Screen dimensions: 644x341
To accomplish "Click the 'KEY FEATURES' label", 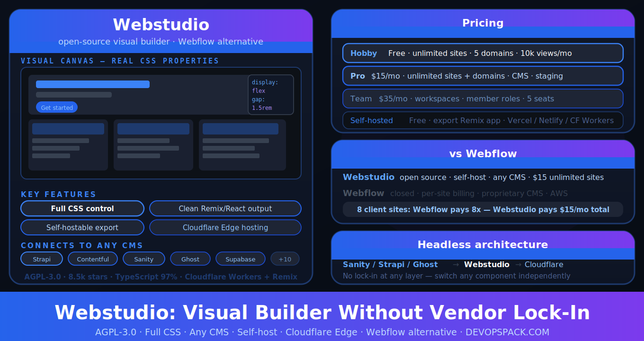I will point(59,194).
